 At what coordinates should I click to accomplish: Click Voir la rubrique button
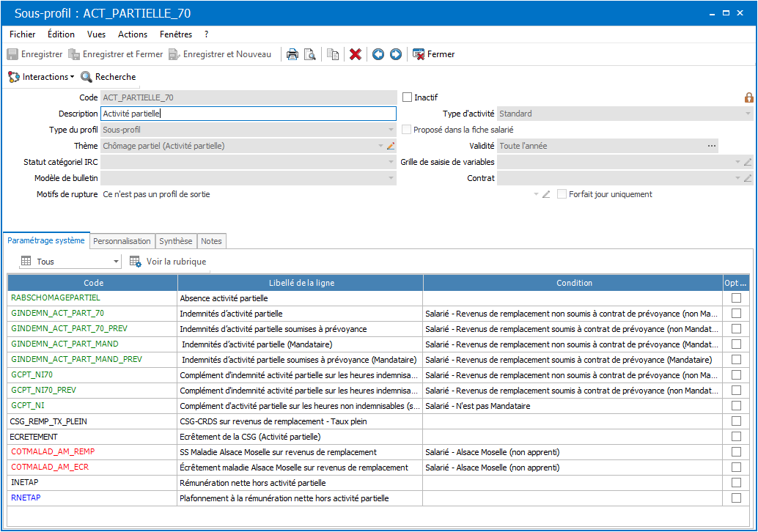pos(168,262)
